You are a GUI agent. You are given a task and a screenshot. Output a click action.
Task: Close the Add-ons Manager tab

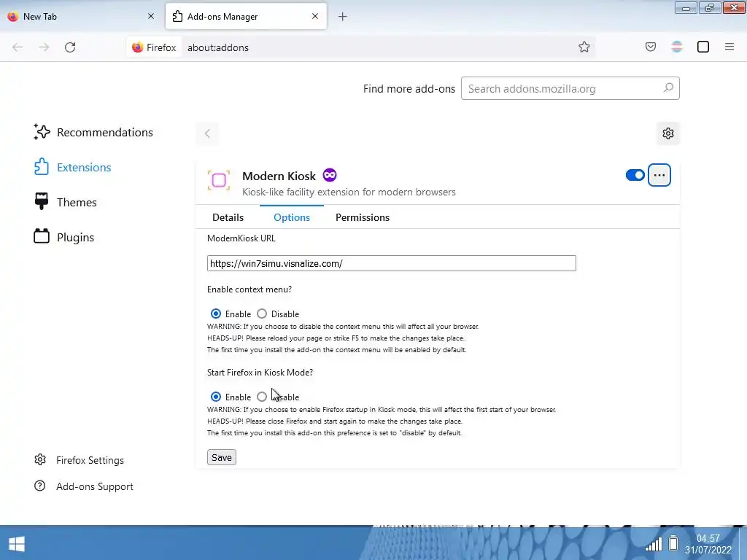coord(315,16)
